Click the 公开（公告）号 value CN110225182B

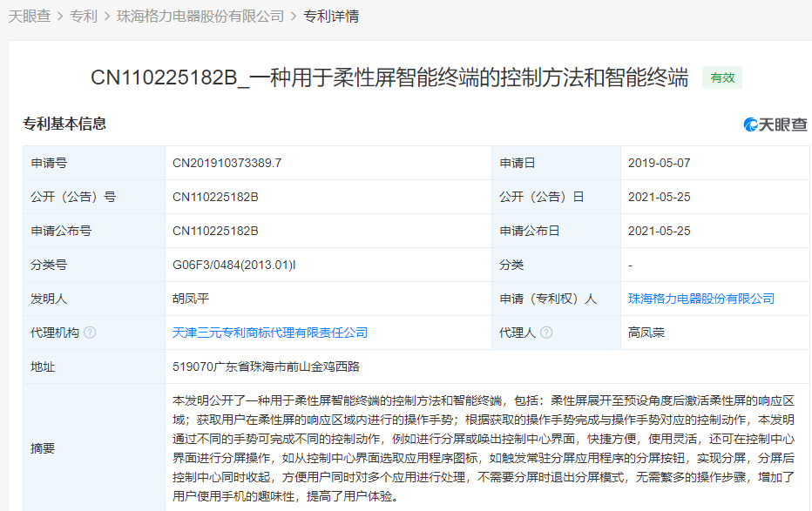(215, 197)
